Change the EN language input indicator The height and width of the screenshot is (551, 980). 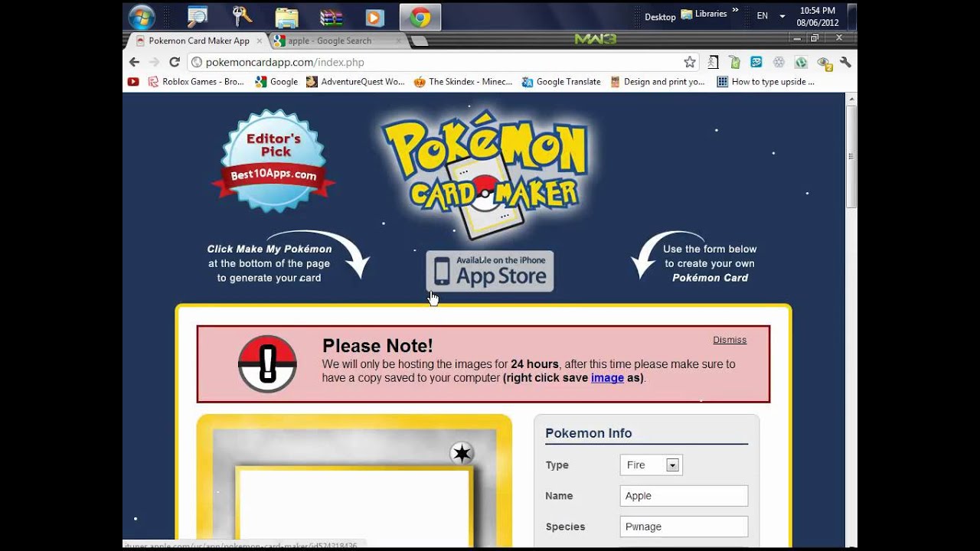coord(762,16)
